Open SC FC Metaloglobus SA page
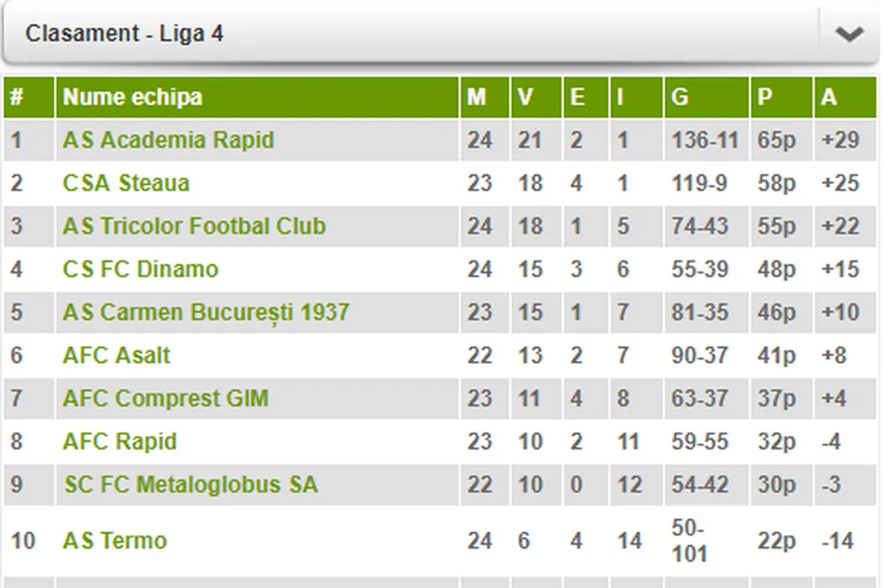This screenshot has height=588, width=882. pyautogui.click(x=191, y=485)
